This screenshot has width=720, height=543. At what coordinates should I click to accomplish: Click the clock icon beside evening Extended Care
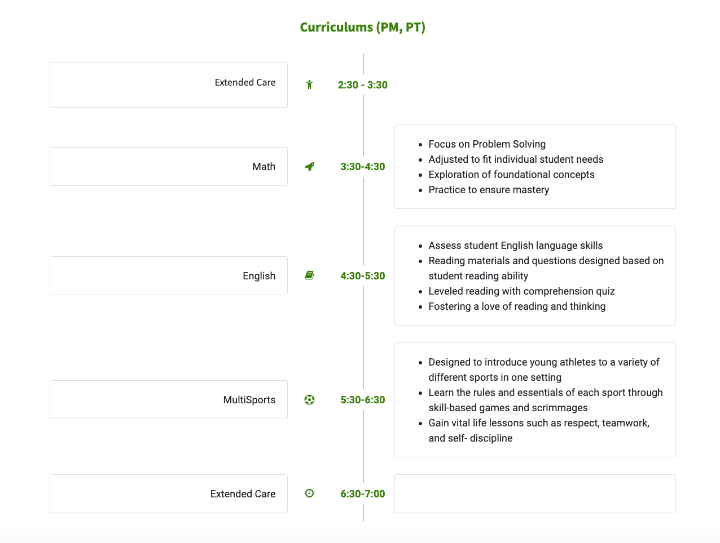pyautogui.click(x=309, y=493)
